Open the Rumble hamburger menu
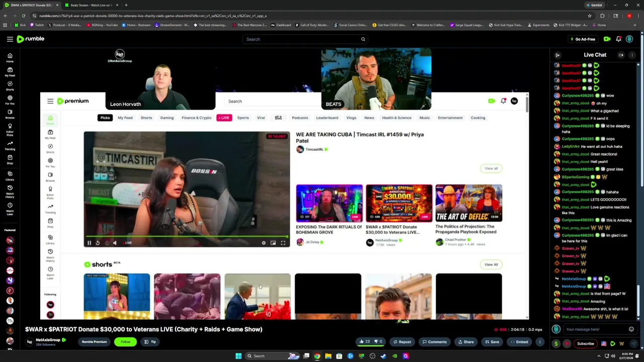644x362 pixels. [x=10, y=39]
